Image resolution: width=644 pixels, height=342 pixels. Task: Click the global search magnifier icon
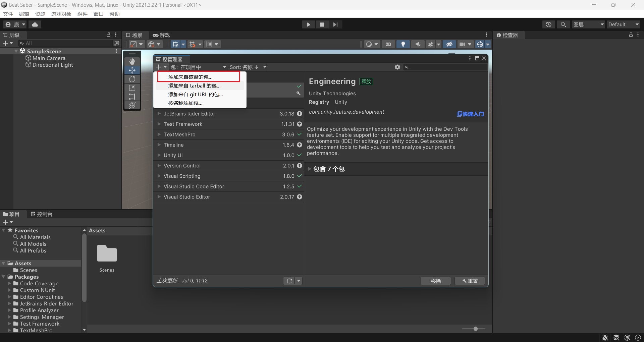point(563,24)
